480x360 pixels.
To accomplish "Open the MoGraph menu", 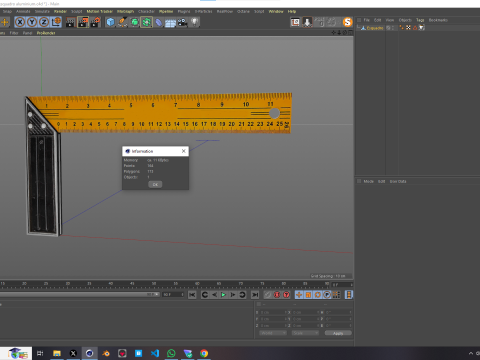I will 125,11.
